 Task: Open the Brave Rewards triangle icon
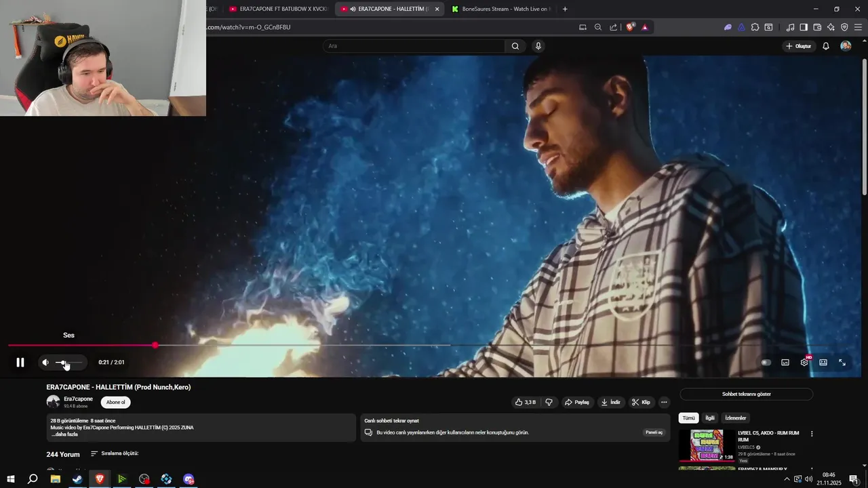(644, 27)
